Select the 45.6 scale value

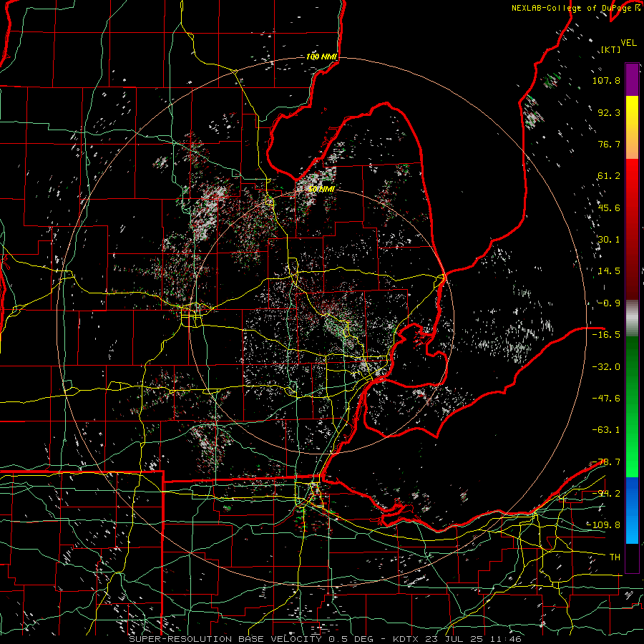609,208
